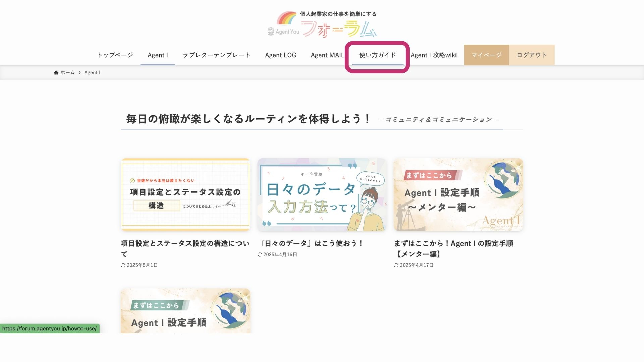
Task: Click the breadcrumb chevron separator
Action: point(79,73)
